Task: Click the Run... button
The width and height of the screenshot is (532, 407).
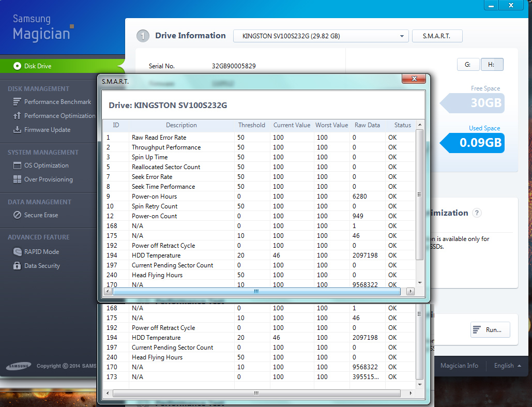Action: click(490, 329)
